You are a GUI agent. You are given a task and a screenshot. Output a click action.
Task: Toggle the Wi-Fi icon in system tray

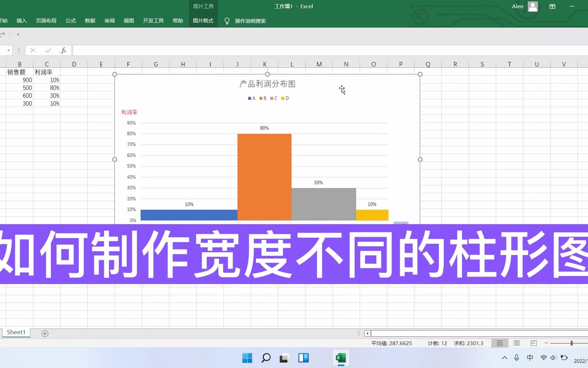pos(543,357)
